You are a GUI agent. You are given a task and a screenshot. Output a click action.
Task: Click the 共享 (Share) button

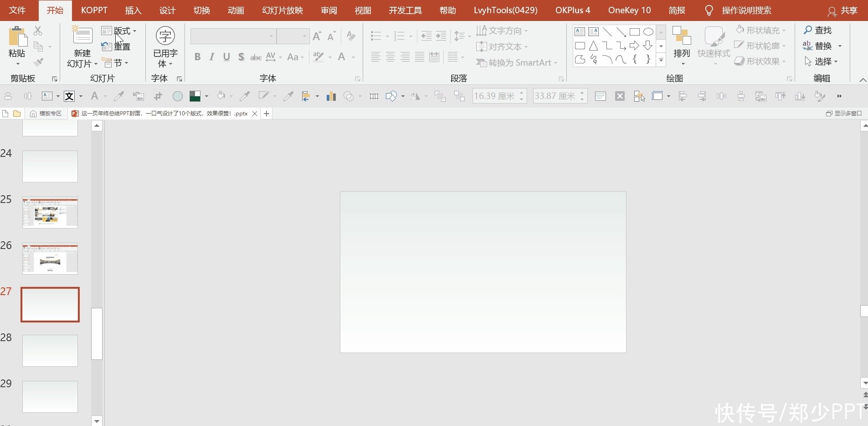(843, 10)
